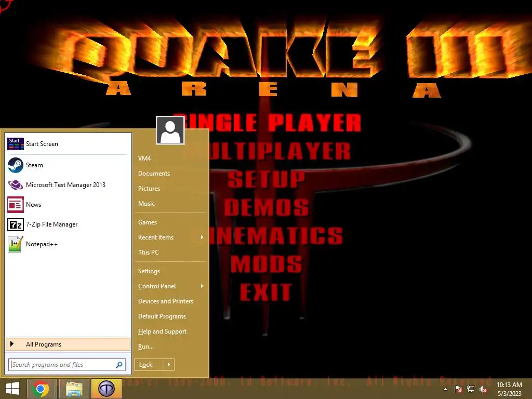The height and width of the screenshot is (399, 532).
Task: Open File Explorer from the taskbar
Action: tap(74, 389)
